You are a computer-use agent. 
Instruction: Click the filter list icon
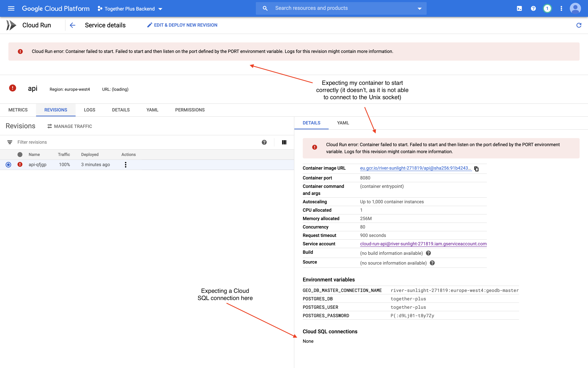pos(10,142)
